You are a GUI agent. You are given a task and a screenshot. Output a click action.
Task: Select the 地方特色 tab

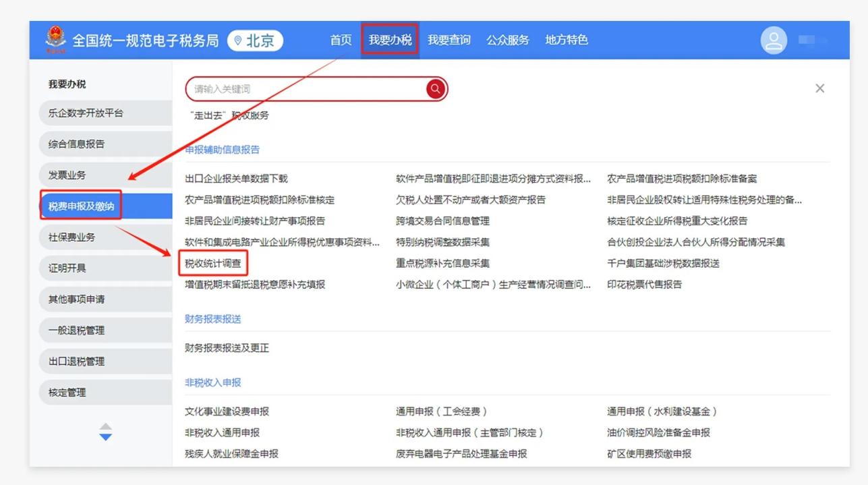567,40
